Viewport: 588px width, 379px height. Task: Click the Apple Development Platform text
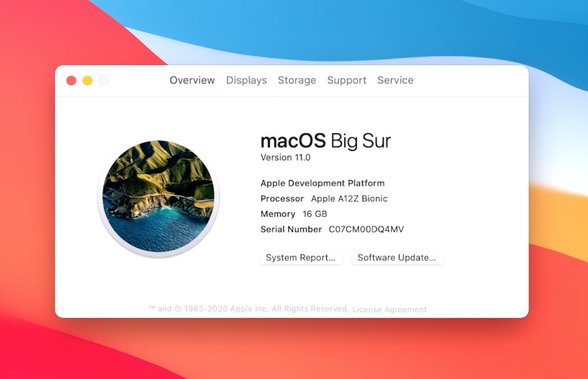coord(322,183)
